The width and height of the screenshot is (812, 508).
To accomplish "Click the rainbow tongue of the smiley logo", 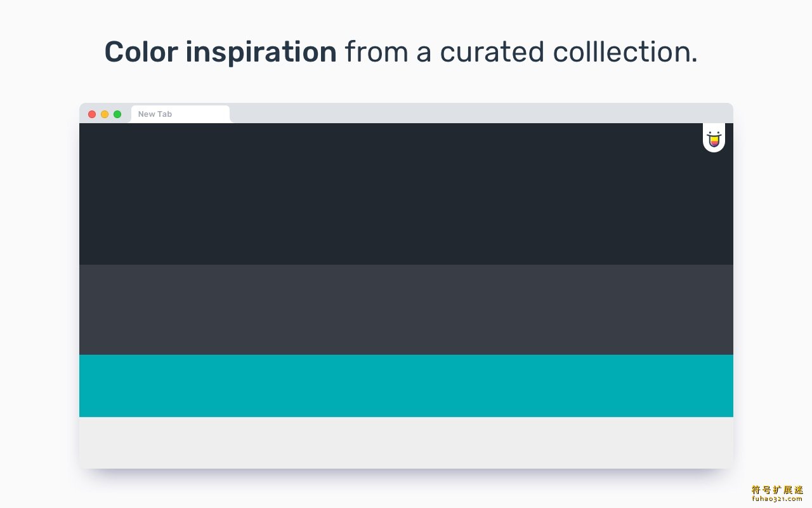I will point(714,144).
